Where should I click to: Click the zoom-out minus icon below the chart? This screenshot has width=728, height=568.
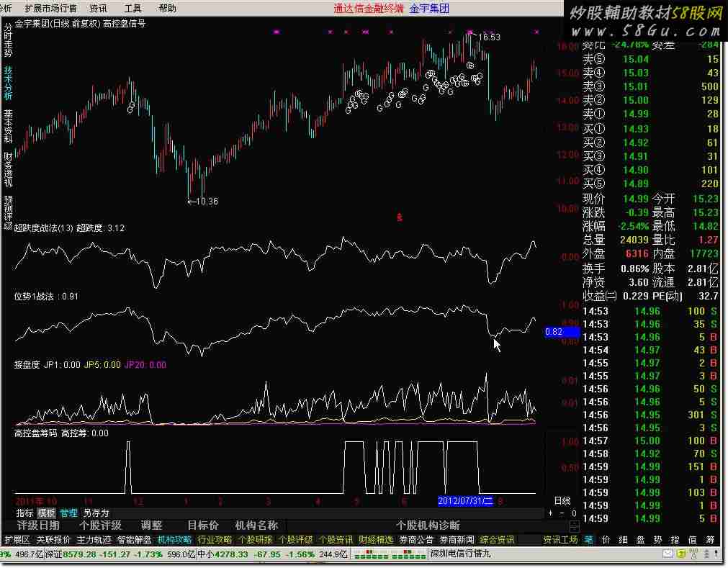click(562, 513)
